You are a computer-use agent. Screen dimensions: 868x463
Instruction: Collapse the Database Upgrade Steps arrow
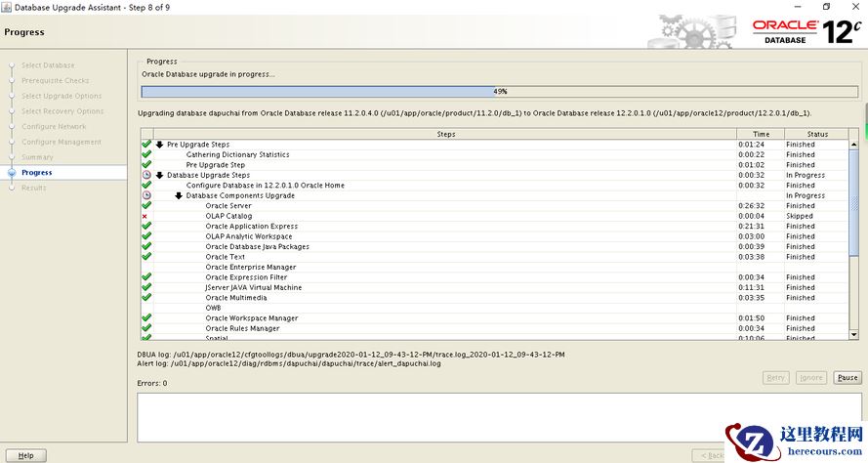(x=159, y=175)
